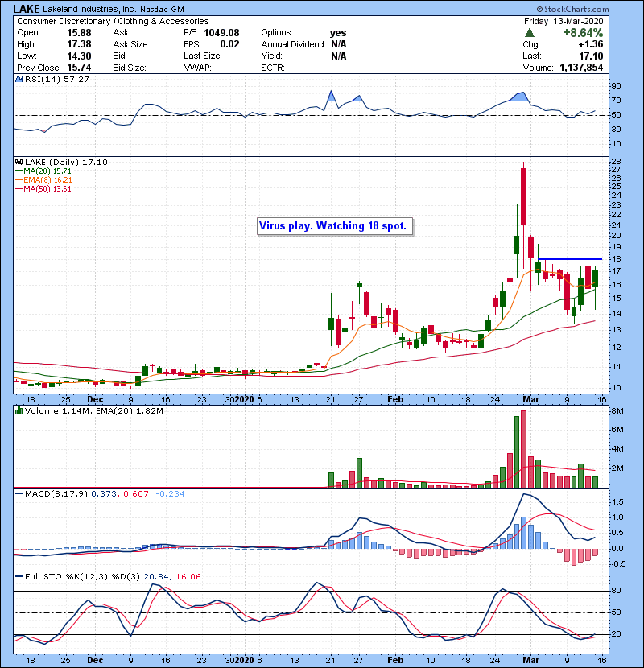Click the Lakeland Industries, Inc. company name
This screenshot has height=668, width=644.
coord(89,9)
